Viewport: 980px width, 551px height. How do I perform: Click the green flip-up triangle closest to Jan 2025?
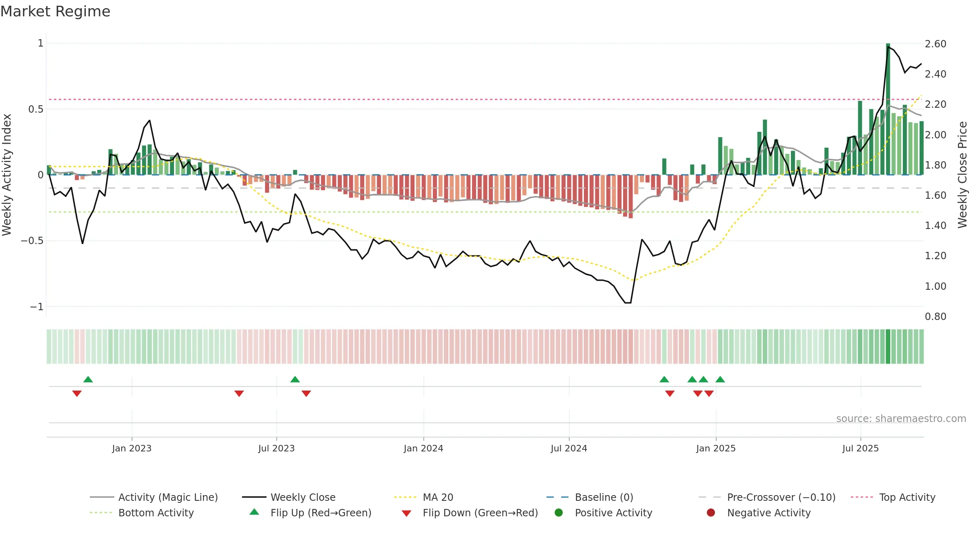(x=720, y=379)
